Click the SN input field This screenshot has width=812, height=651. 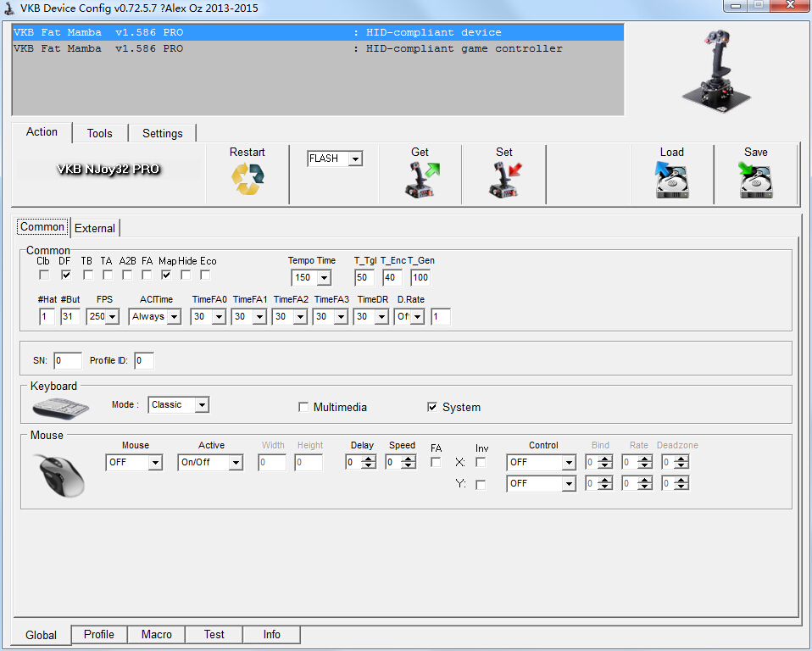[x=68, y=361]
